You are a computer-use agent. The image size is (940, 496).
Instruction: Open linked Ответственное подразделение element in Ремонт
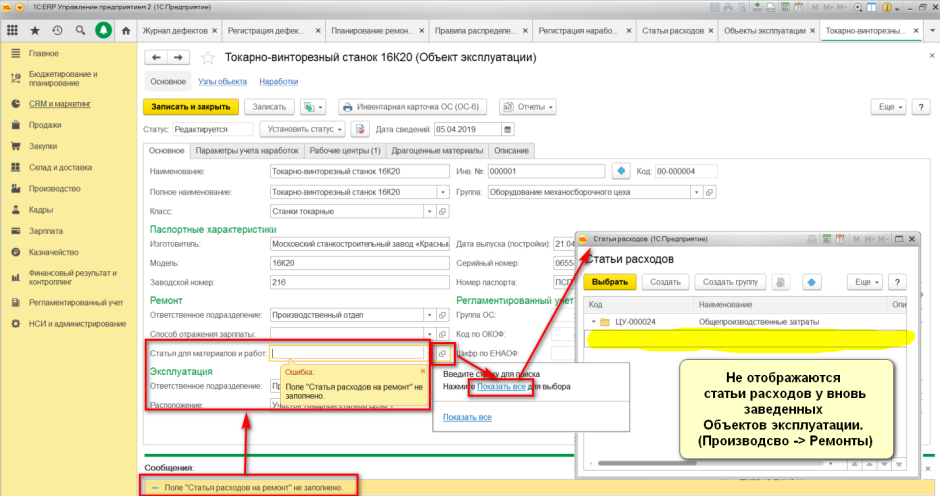click(x=442, y=315)
